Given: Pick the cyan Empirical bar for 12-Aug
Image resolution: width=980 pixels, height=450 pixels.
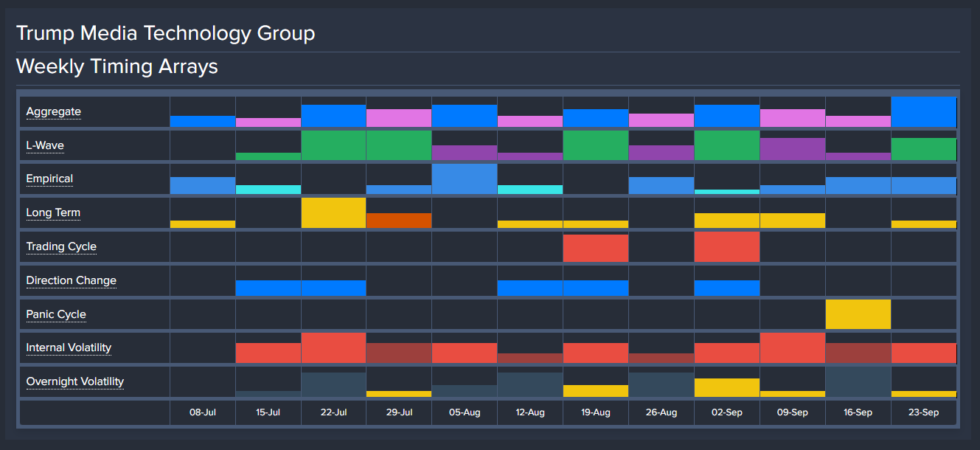Looking at the screenshot, I should (530, 190).
